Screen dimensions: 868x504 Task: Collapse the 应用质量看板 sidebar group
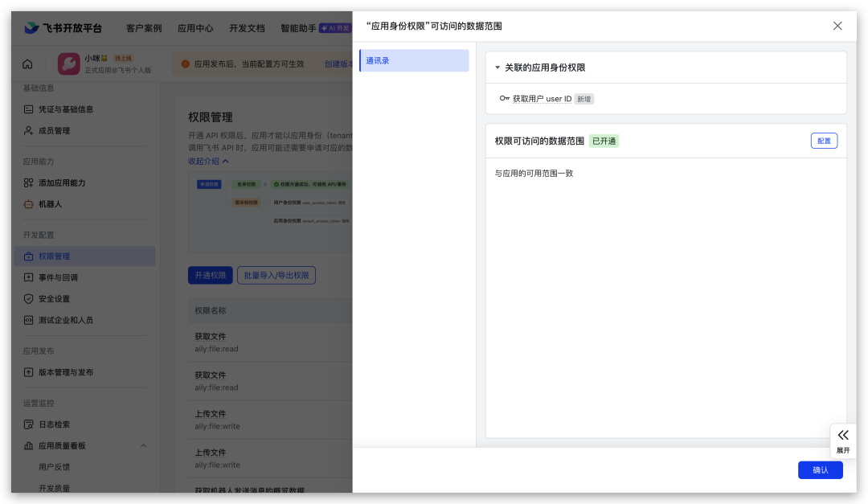coord(143,445)
